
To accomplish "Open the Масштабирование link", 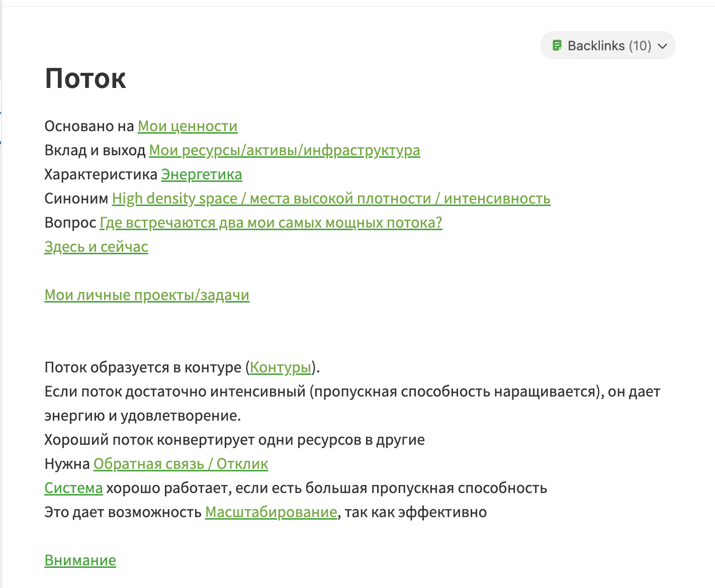I will [271, 512].
